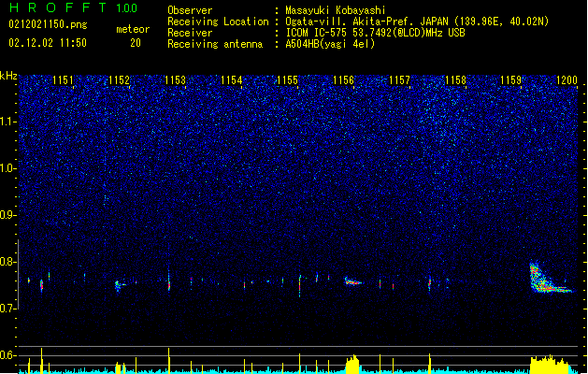Click the meteor echo at 1152
This screenshot has height=374, width=588.
[x=120, y=285]
